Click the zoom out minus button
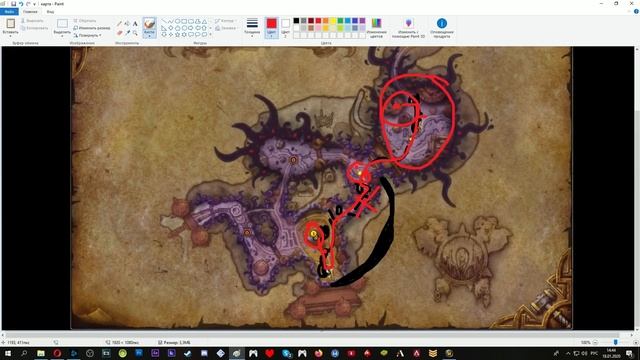The height and width of the screenshot is (360, 640). coord(596,342)
